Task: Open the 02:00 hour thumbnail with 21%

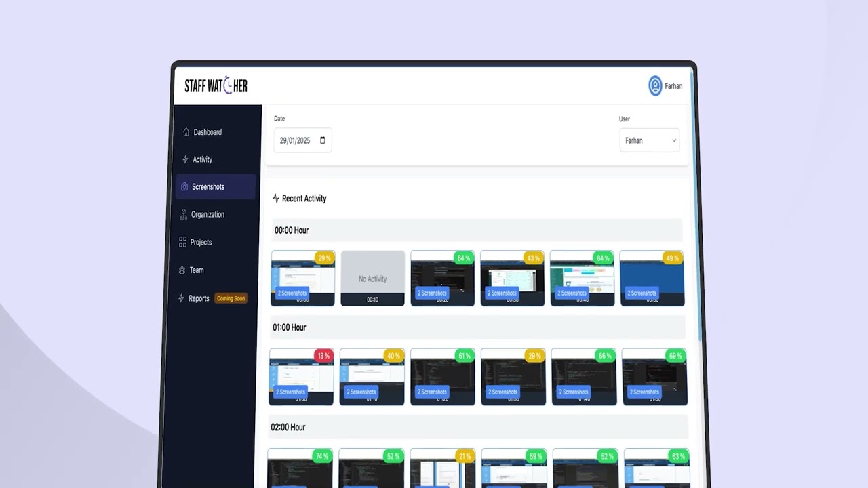Action: point(442,468)
